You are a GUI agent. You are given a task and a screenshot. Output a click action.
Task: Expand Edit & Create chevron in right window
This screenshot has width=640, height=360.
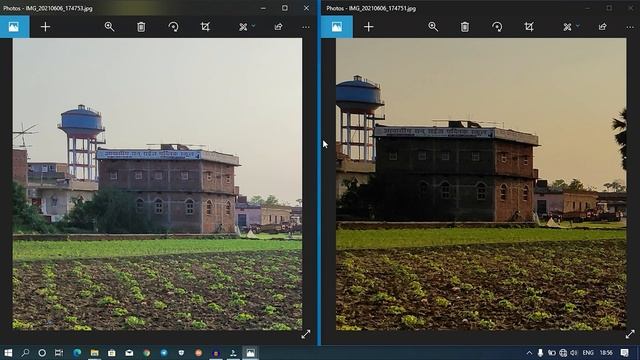[578, 26]
